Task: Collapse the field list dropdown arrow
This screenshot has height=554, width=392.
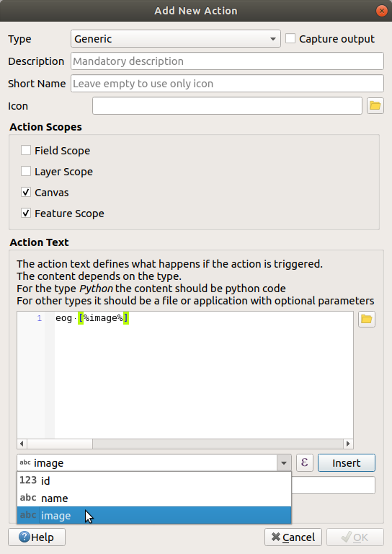Action: coord(284,463)
